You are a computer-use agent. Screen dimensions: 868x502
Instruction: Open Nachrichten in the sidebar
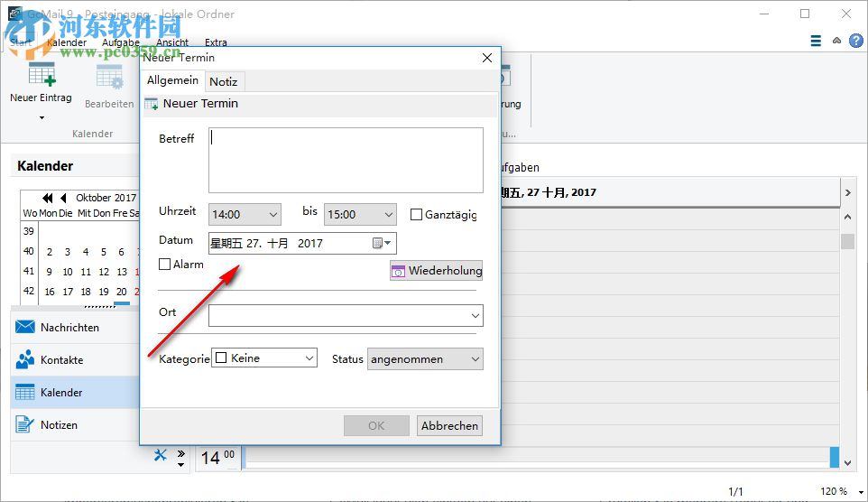pos(75,328)
